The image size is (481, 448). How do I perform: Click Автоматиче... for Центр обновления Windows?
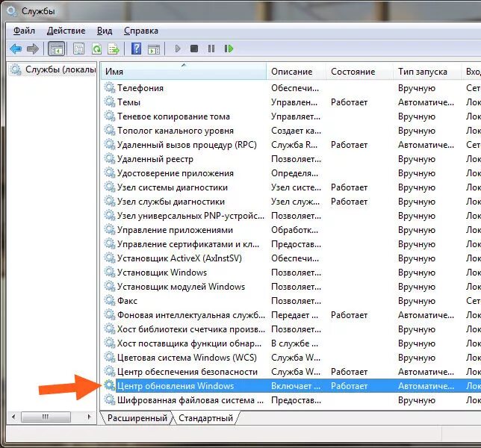(x=426, y=386)
